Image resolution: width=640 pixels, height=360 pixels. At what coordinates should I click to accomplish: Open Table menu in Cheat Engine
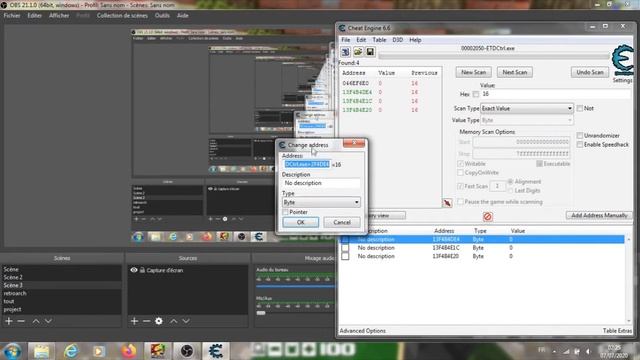pyautogui.click(x=379, y=40)
